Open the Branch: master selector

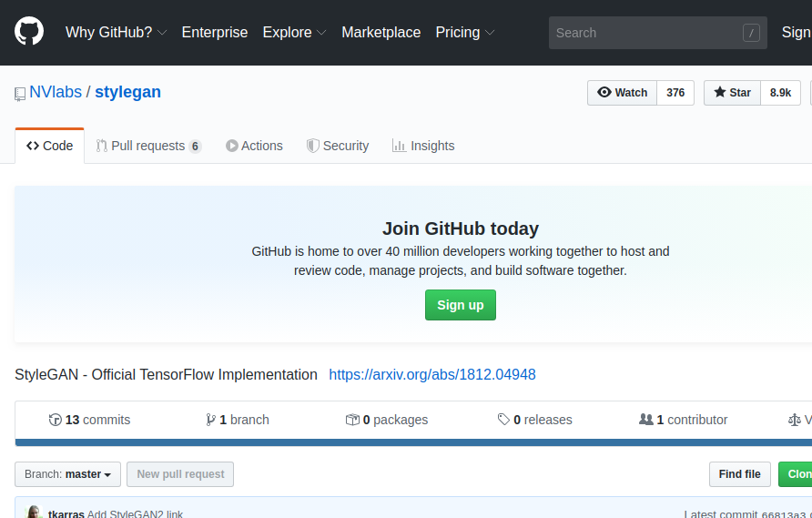(x=68, y=474)
